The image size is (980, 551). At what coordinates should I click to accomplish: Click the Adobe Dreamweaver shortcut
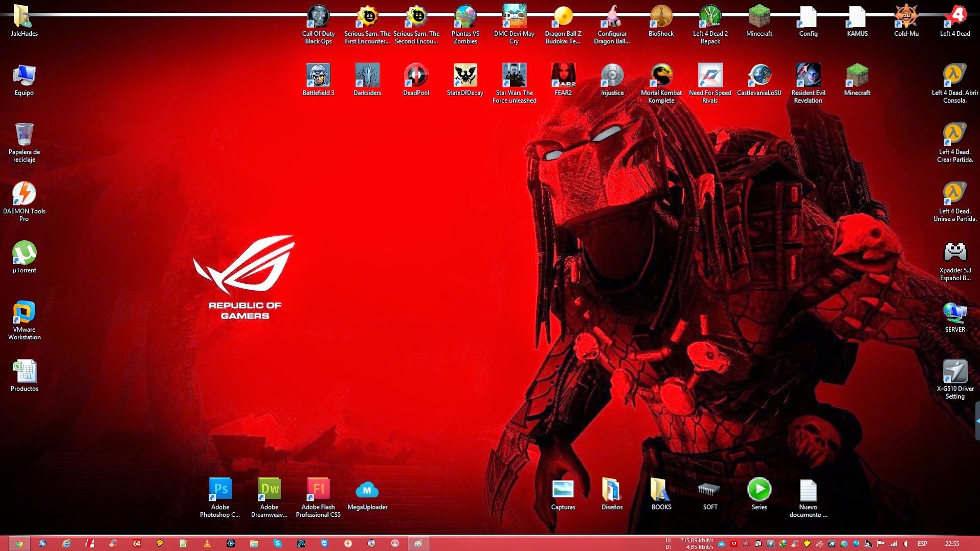coord(269,498)
